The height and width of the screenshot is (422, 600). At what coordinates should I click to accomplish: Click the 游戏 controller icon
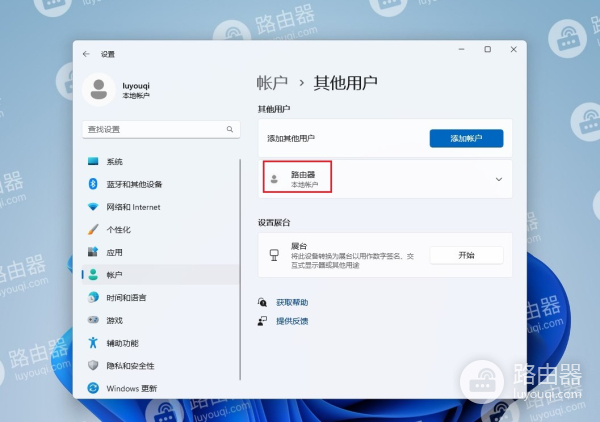[93, 320]
